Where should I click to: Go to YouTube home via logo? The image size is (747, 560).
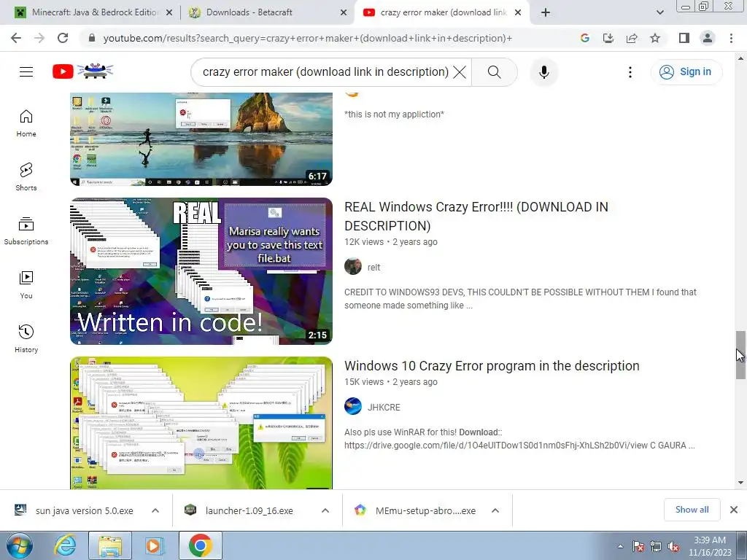pyautogui.click(x=83, y=71)
